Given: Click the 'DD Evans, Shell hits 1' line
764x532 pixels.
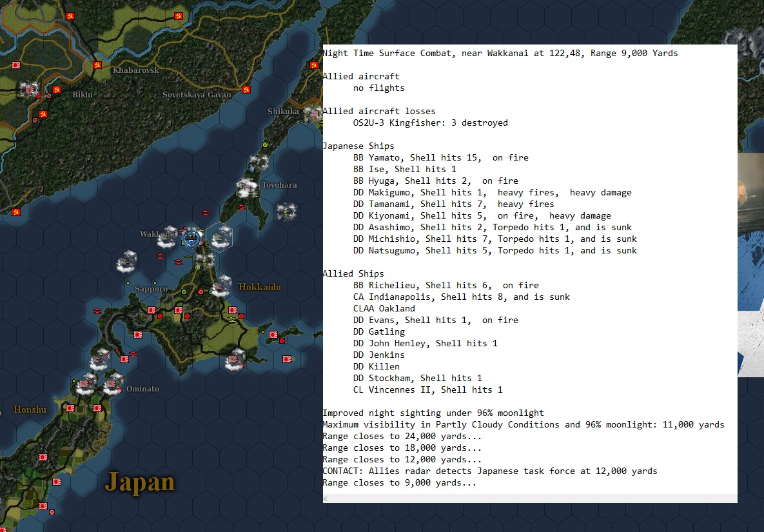Looking at the screenshot, I should pyautogui.click(x=436, y=320).
